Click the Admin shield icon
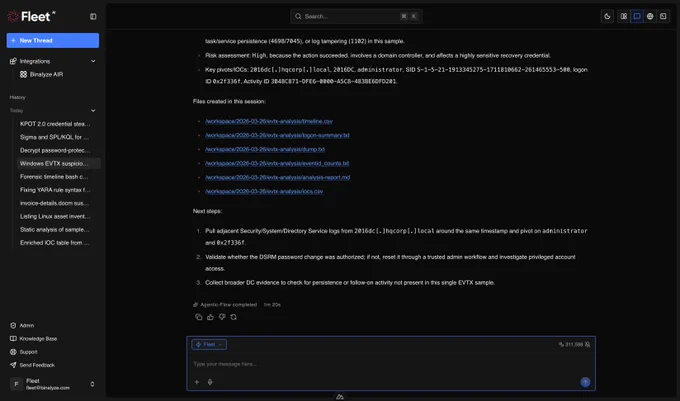 tap(13, 325)
